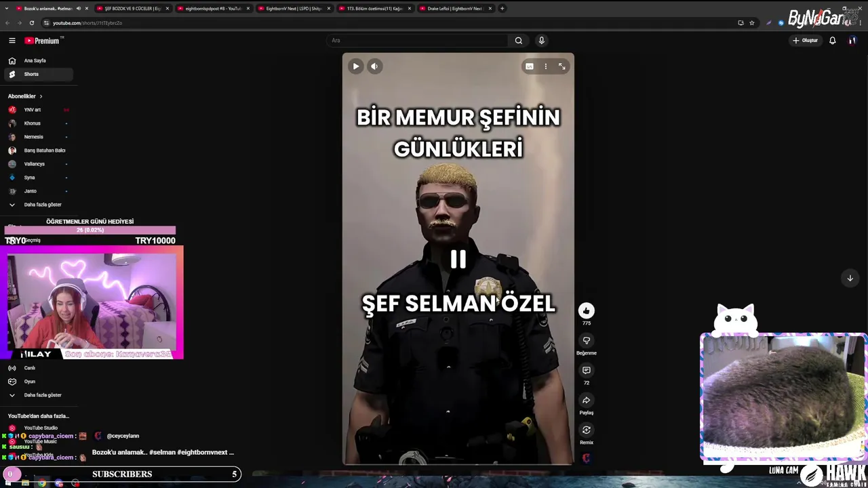Open Windows Start button in taskbar
The width and height of the screenshot is (868, 488).
[x=9, y=483]
